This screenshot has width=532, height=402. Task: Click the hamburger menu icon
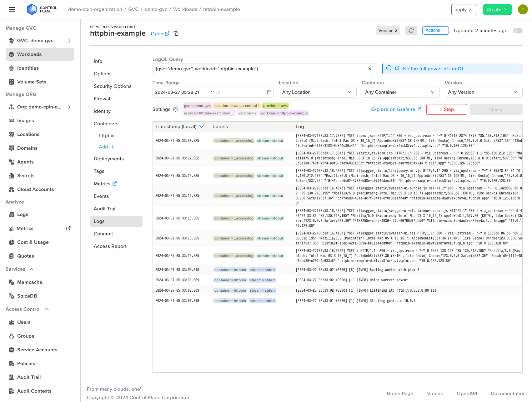(x=12, y=9)
